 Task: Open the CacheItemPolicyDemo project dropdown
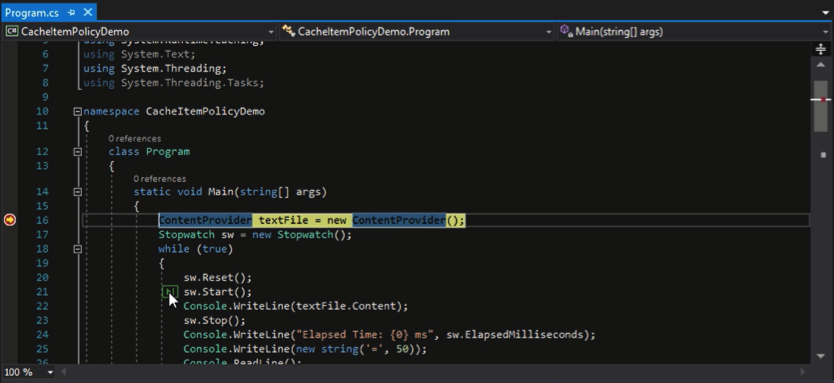pos(271,32)
